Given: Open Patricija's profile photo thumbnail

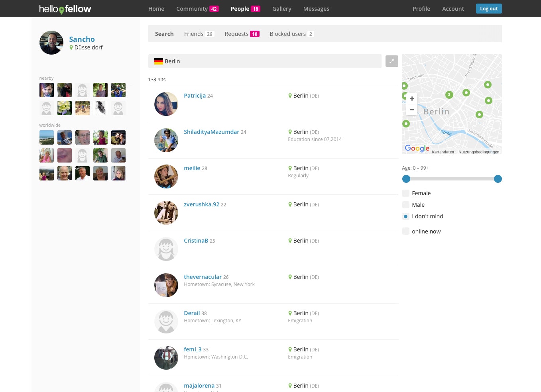Looking at the screenshot, I should pyautogui.click(x=166, y=104).
